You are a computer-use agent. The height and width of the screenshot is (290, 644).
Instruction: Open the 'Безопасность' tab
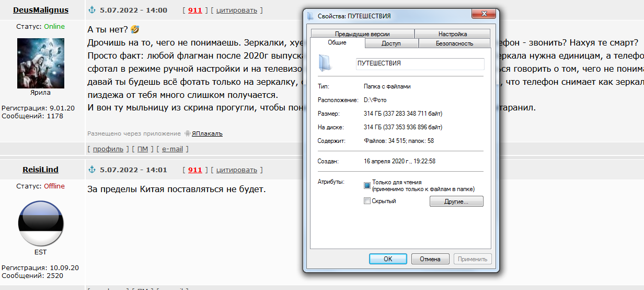pos(454,43)
